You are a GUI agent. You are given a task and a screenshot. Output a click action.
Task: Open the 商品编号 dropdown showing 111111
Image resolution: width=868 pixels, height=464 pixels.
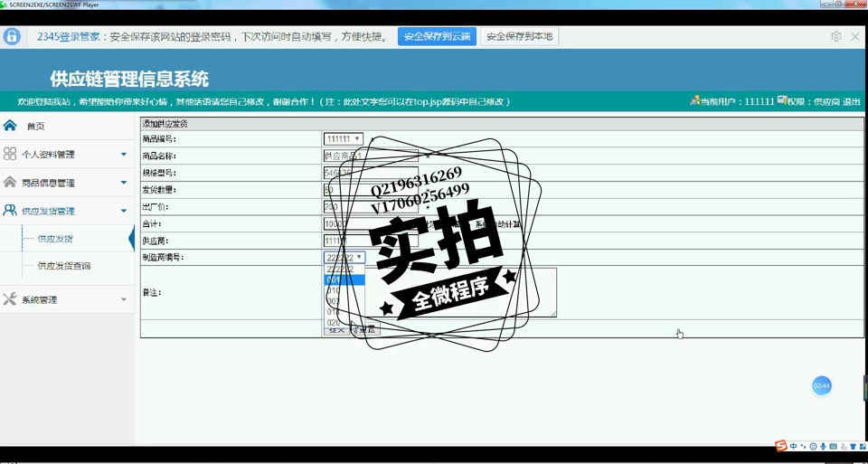coord(344,139)
